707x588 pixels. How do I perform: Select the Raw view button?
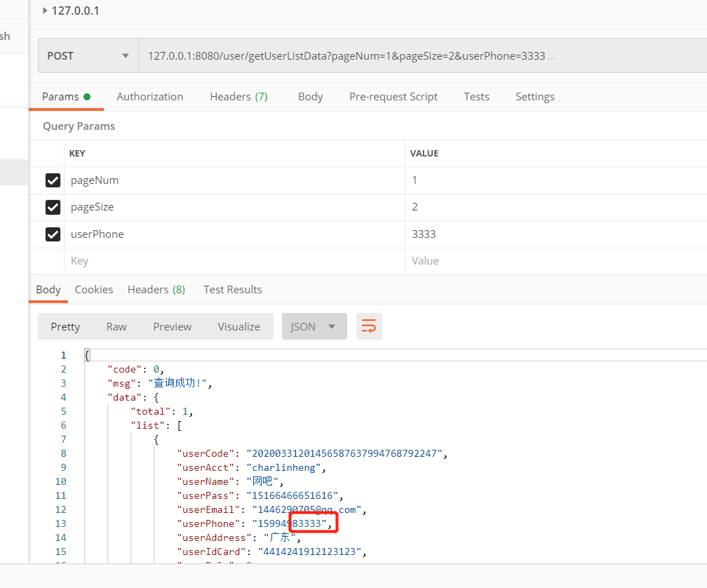116,326
